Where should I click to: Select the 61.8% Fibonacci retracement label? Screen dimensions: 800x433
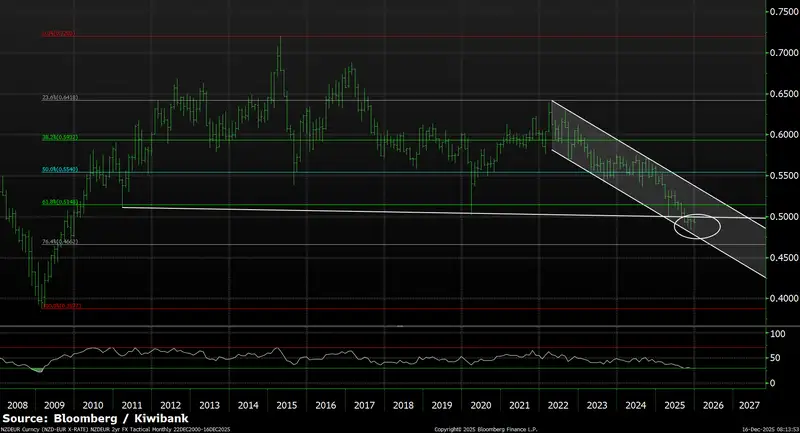tap(59, 203)
